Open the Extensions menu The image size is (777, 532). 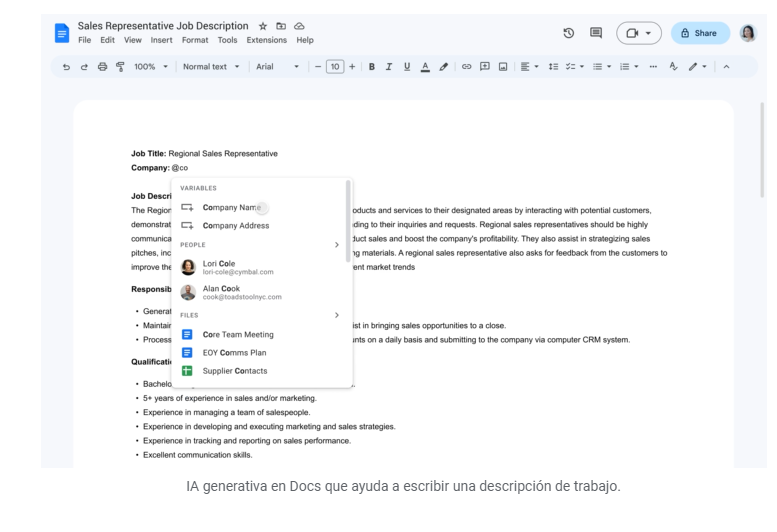pyautogui.click(x=267, y=40)
